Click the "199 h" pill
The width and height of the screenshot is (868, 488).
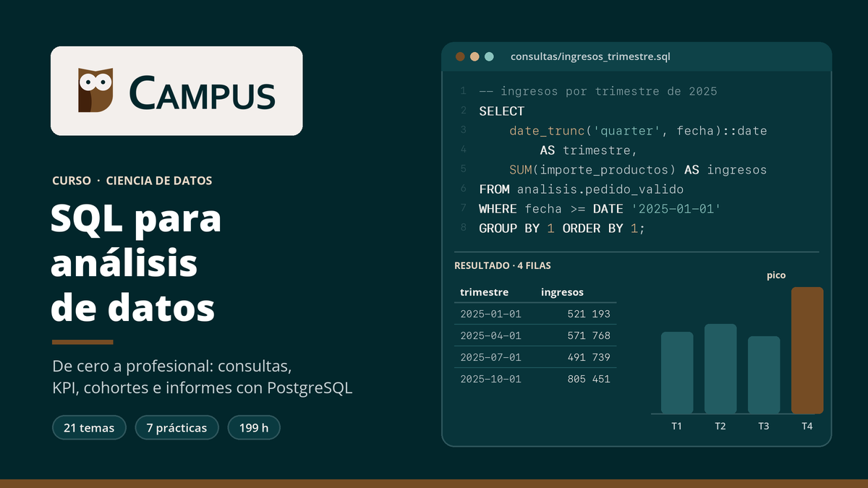[x=254, y=427]
